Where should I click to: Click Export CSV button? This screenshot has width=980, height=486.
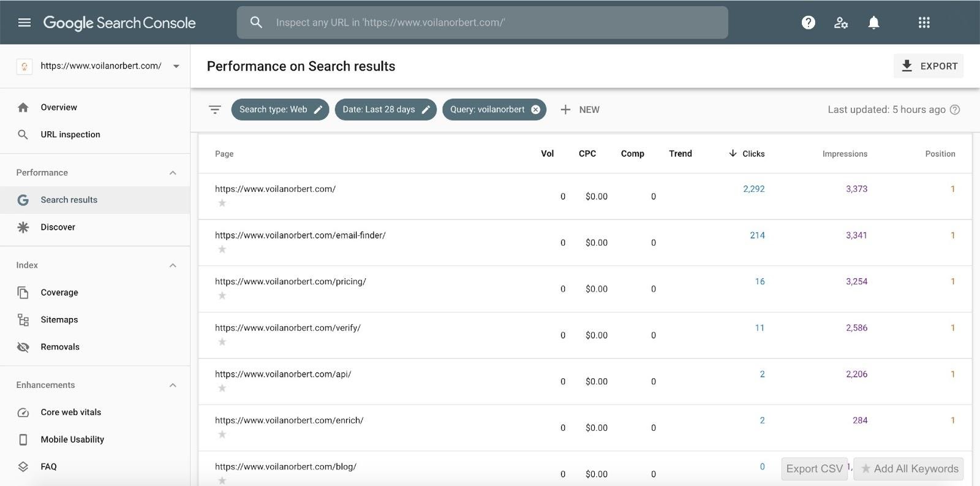tap(814, 469)
